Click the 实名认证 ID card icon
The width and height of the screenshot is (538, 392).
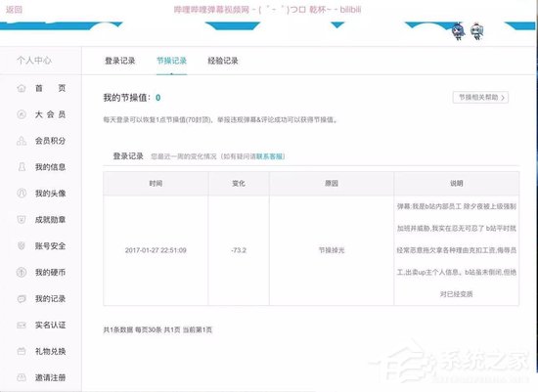pos(22,325)
